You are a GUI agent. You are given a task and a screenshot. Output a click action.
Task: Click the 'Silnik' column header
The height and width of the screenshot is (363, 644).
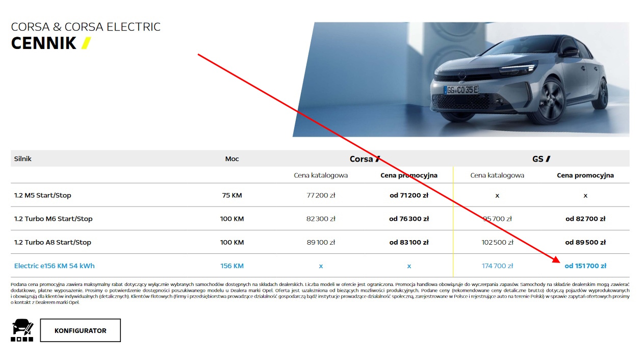(x=23, y=159)
